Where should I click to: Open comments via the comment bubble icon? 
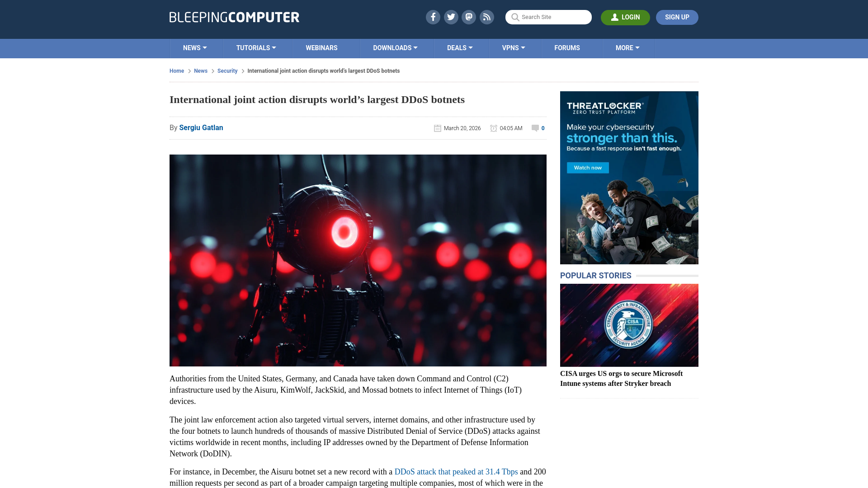[535, 128]
